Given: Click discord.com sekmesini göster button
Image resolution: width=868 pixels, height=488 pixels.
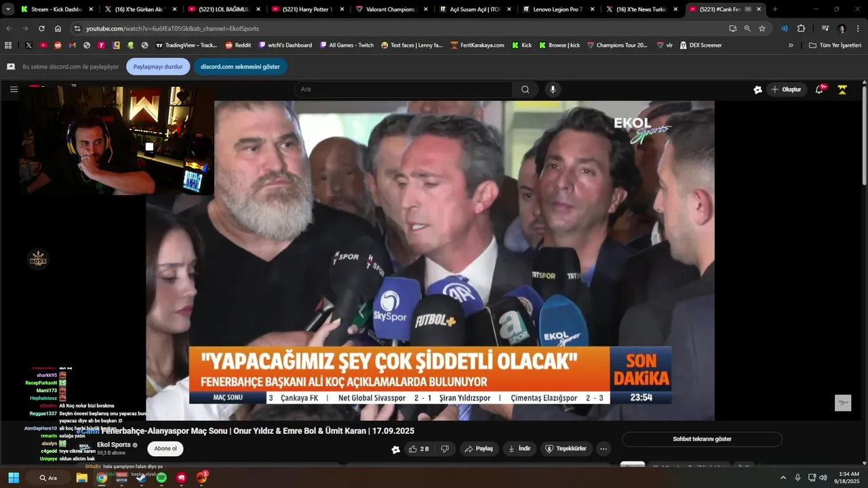Looking at the screenshot, I should pyautogui.click(x=240, y=66).
